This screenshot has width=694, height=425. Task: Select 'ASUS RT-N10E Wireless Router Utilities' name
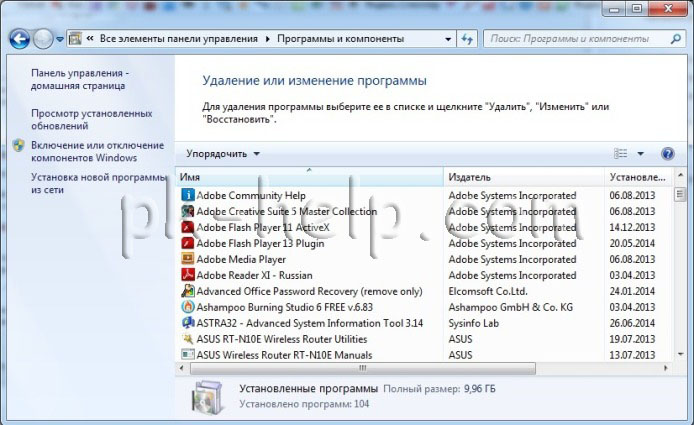[x=282, y=339]
